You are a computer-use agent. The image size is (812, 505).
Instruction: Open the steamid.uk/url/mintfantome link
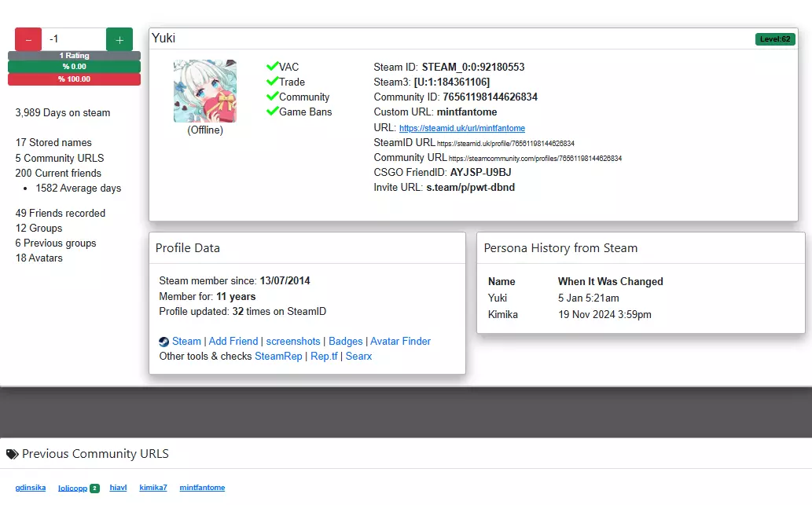click(x=462, y=128)
